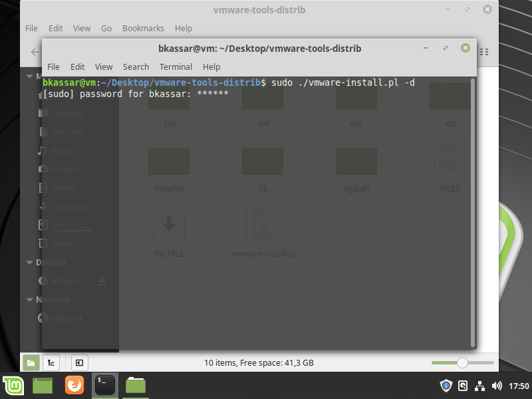Click the terminal title bar path text
The height and width of the screenshot is (399, 532).
(260, 49)
